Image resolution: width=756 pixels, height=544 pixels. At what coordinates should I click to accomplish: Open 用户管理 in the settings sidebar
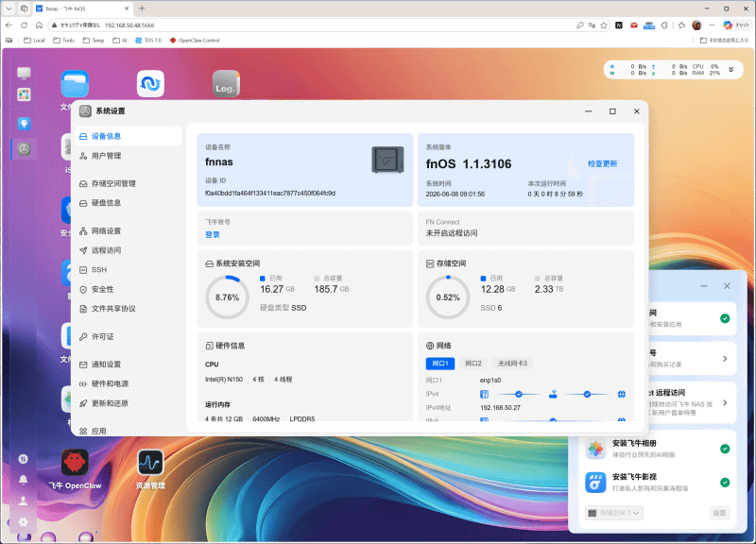[x=128, y=156]
